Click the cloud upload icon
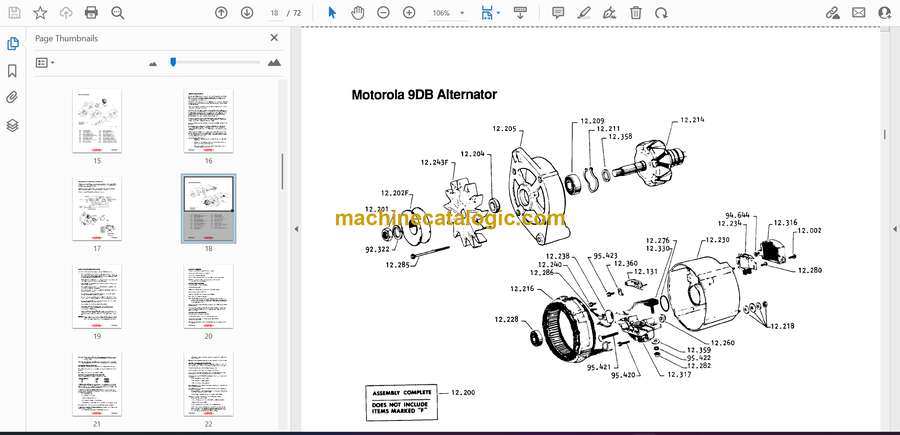 (66, 13)
